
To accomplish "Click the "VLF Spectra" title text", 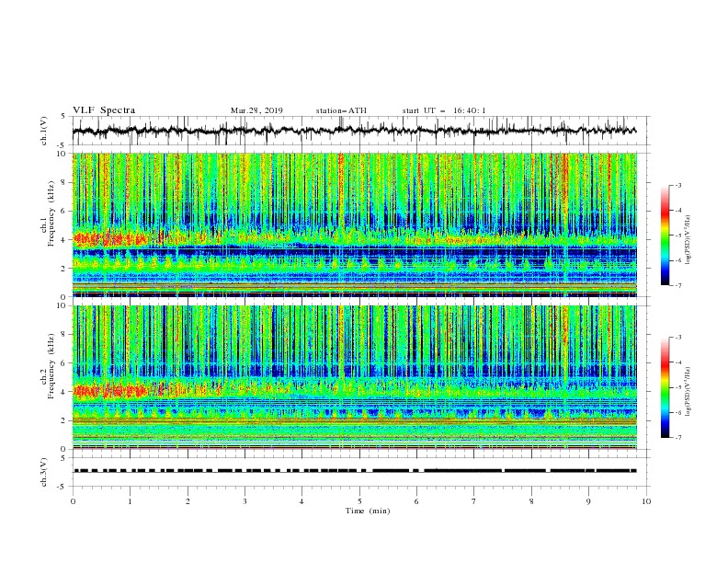I will (x=104, y=110).
